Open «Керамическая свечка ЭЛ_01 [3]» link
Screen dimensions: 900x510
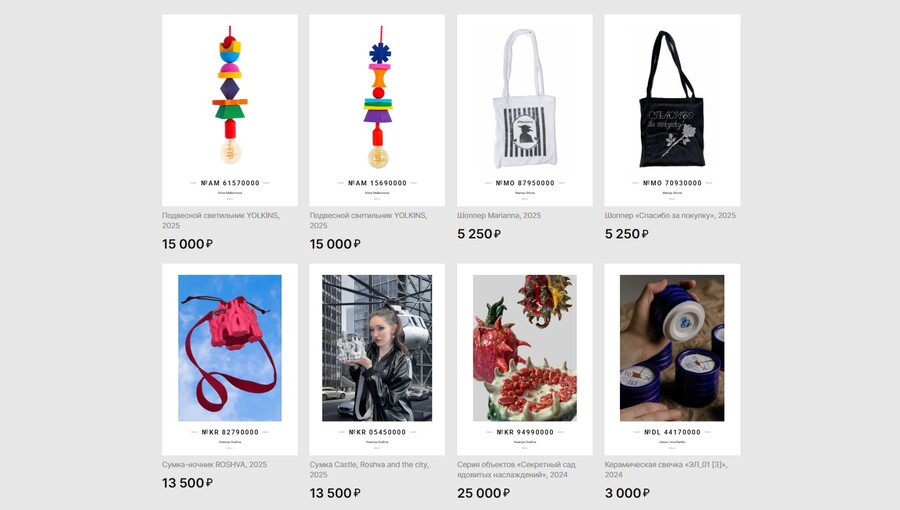[666, 469]
